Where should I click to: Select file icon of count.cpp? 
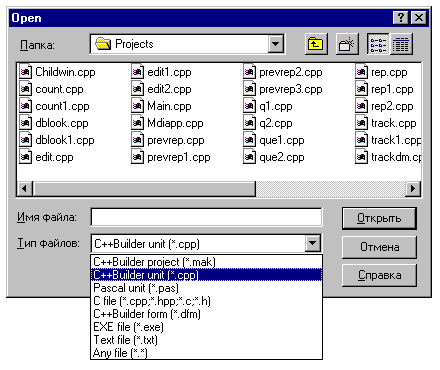[x=26, y=89]
